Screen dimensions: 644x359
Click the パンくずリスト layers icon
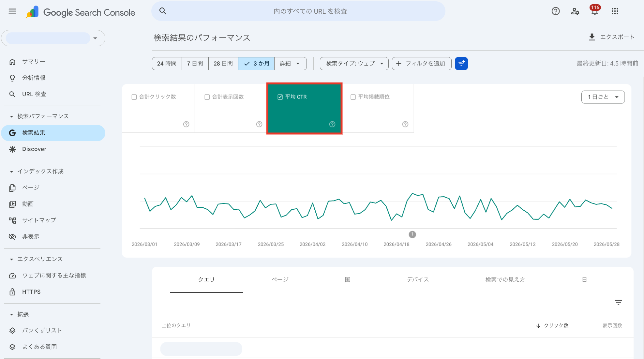click(x=12, y=331)
